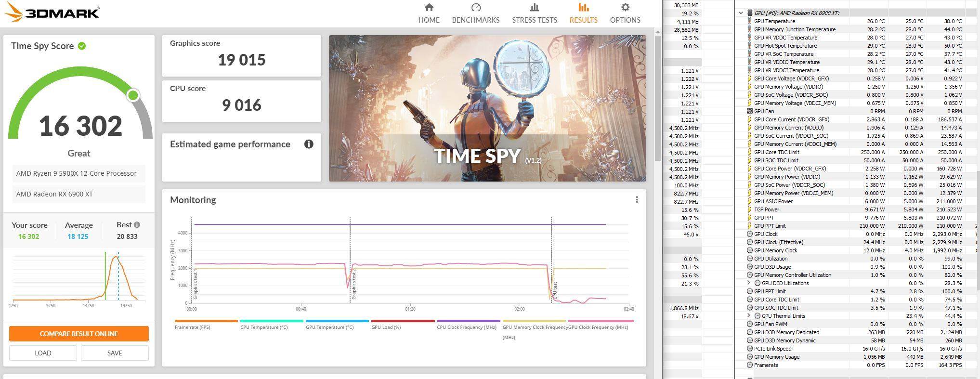Click the GPU SoC Power (VDDCR_SOC) icon
Image resolution: width=980 pixels, height=379 pixels.
(x=749, y=185)
